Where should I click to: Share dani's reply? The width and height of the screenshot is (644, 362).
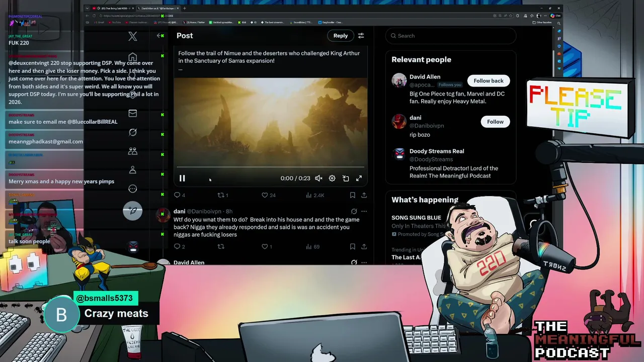click(x=364, y=246)
